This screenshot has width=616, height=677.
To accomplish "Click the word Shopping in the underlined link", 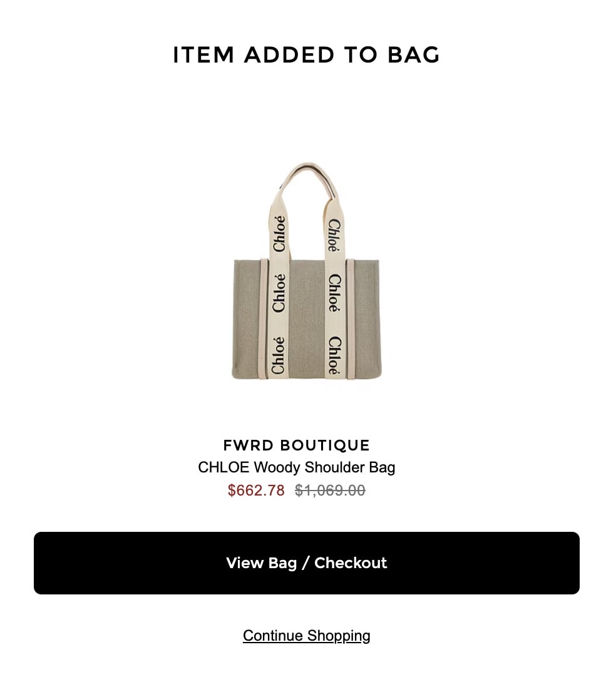I will pos(339,636).
